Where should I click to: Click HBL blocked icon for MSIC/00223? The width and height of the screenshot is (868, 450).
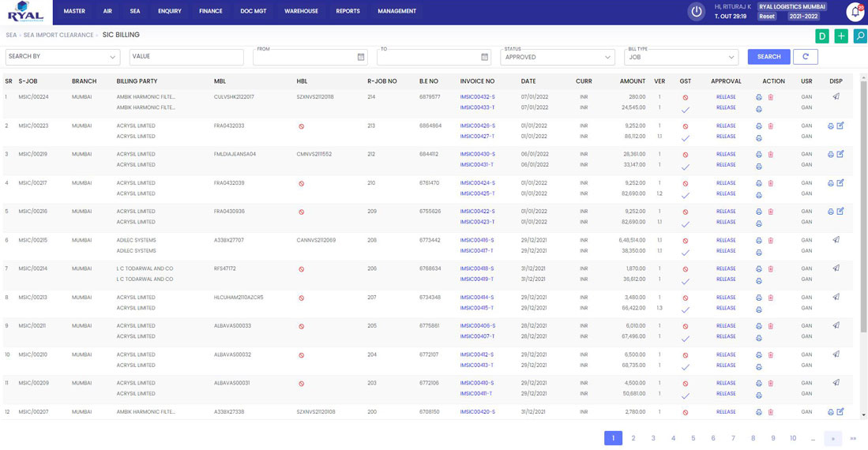301,126
